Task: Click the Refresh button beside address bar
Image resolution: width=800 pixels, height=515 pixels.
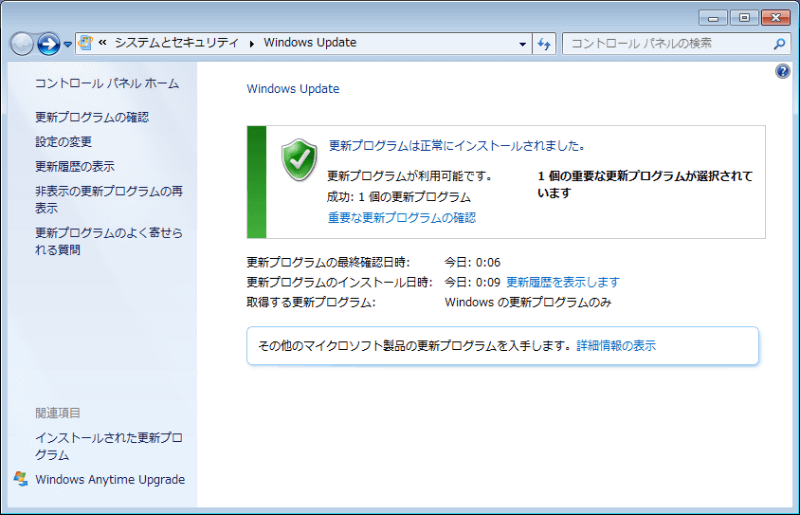Action: pyautogui.click(x=544, y=44)
